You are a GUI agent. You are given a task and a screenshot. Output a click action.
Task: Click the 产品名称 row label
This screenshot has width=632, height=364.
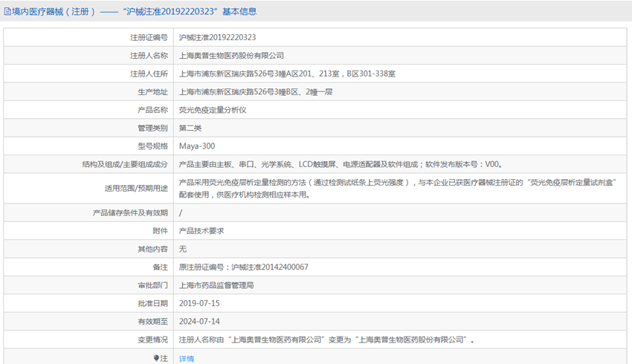[152, 110]
